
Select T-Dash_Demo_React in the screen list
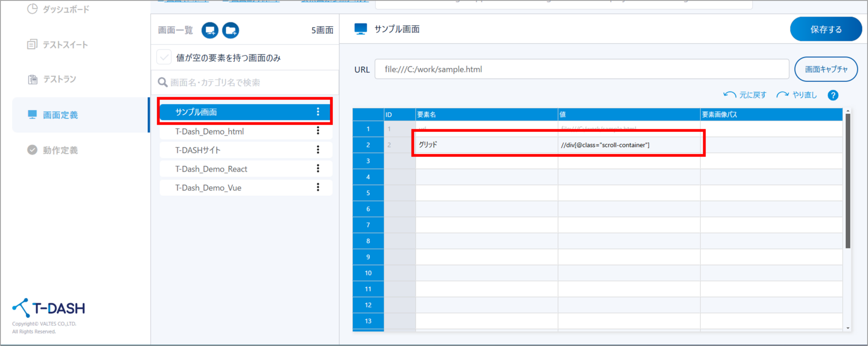pos(211,169)
